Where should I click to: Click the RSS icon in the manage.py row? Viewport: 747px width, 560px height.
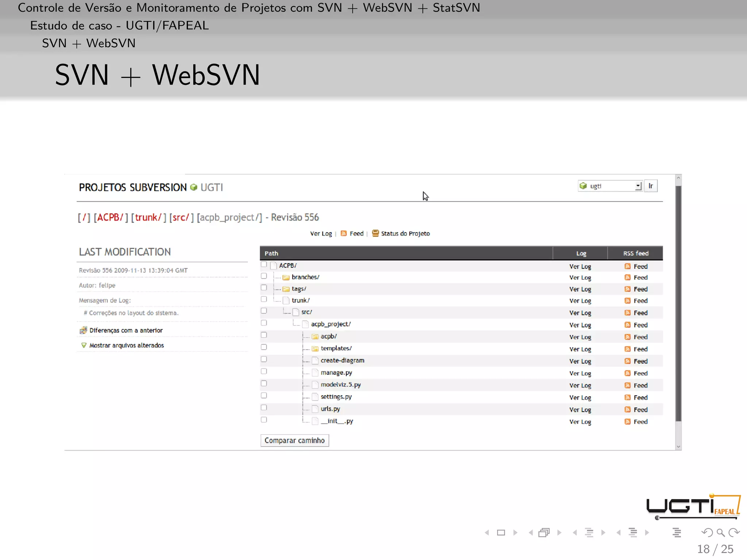(x=627, y=373)
